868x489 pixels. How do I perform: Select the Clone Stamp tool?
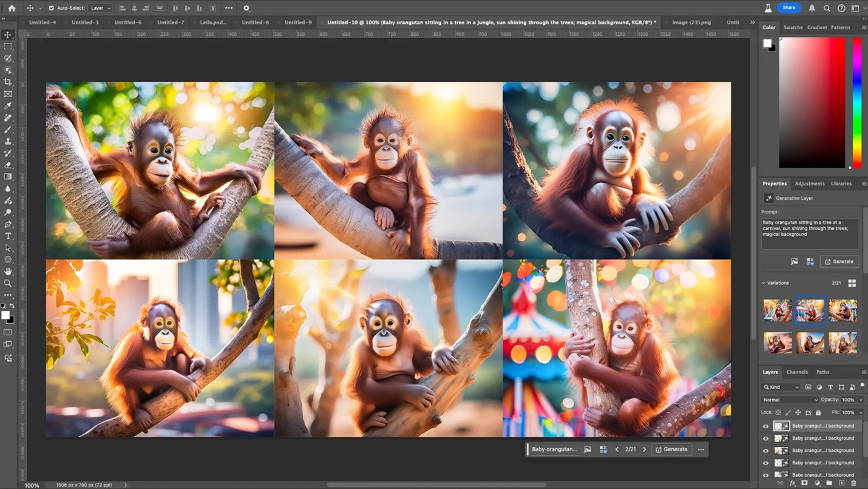(x=8, y=140)
